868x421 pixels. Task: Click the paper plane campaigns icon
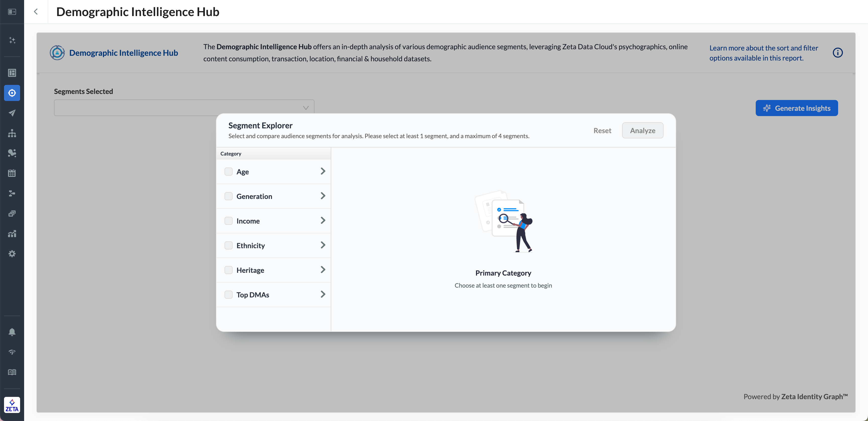click(x=12, y=113)
